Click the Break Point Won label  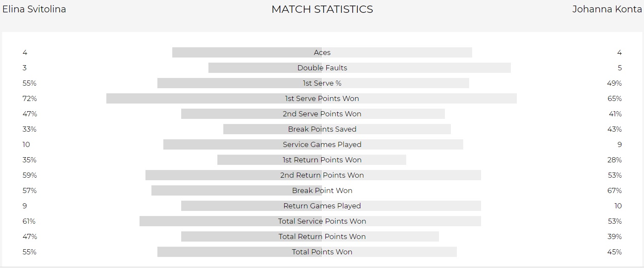[x=322, y=190]
